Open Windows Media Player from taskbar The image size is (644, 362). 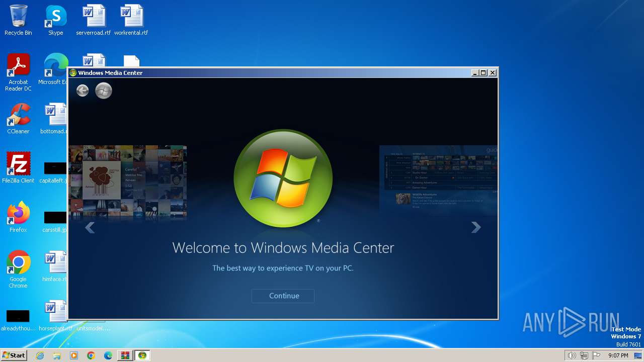[74, 355]
